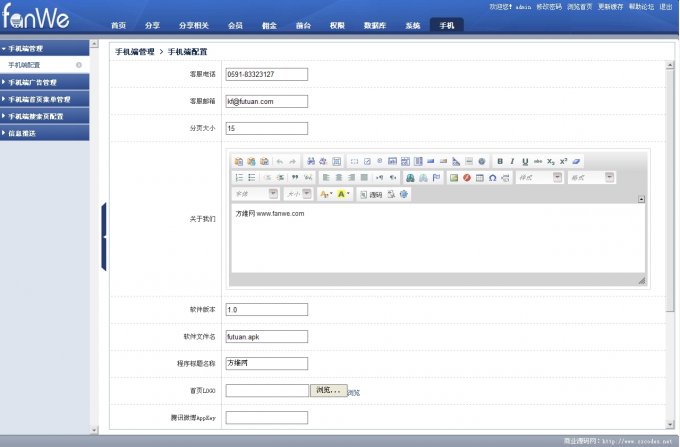The width and height of the screenshot is (680, 447).
Task: Apply superscript formatting
Action: coord(563,161)
